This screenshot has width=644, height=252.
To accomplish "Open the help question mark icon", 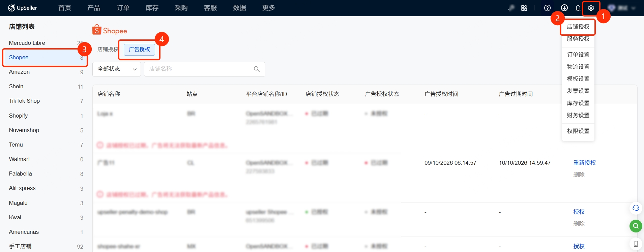I will [548, 8].
